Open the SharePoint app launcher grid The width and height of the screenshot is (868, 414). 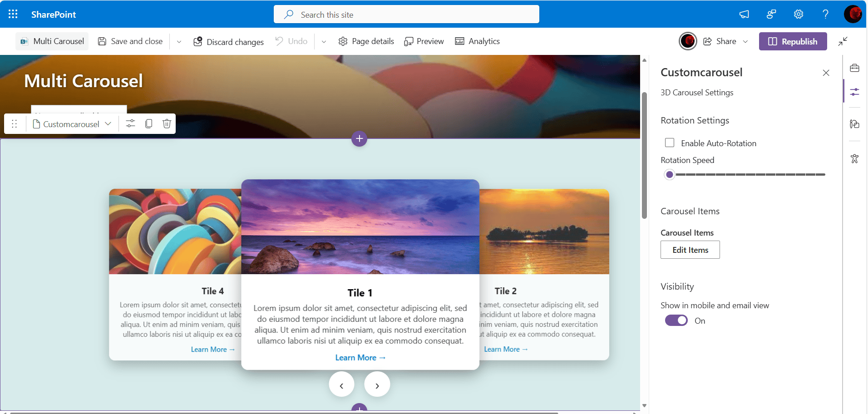tap(13, 14)
